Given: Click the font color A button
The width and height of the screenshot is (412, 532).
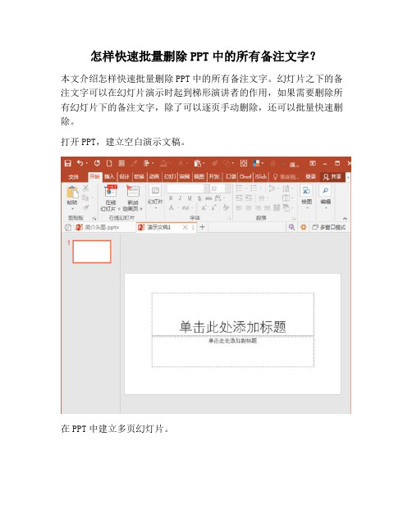Looking at the screenshot, I should pos(172,207).
